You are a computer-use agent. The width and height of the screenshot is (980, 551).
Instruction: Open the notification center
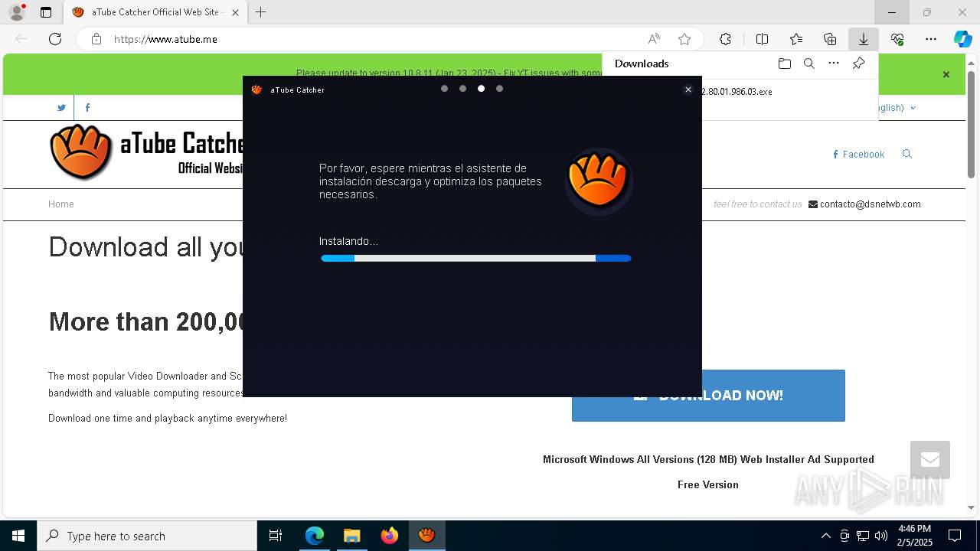(x=955, y=536)
